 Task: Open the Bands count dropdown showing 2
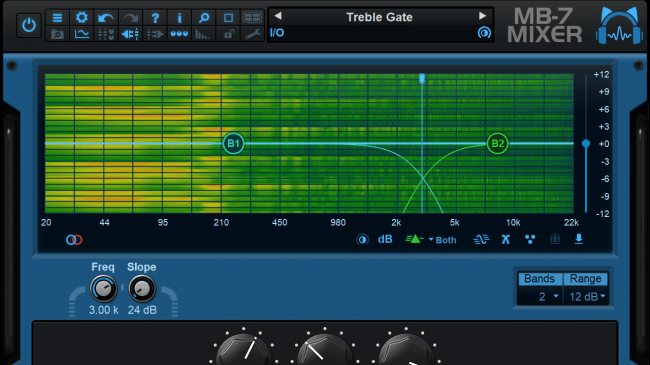(541, 297)
